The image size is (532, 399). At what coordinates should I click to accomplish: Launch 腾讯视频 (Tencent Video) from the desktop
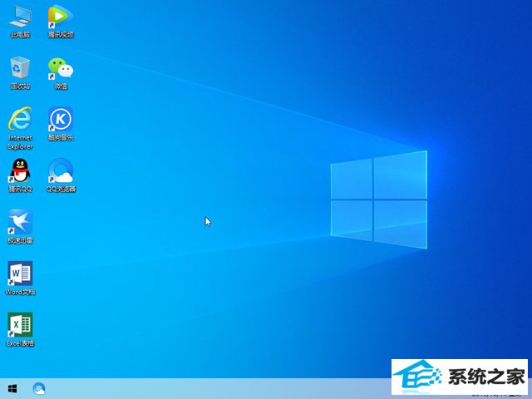60,17
